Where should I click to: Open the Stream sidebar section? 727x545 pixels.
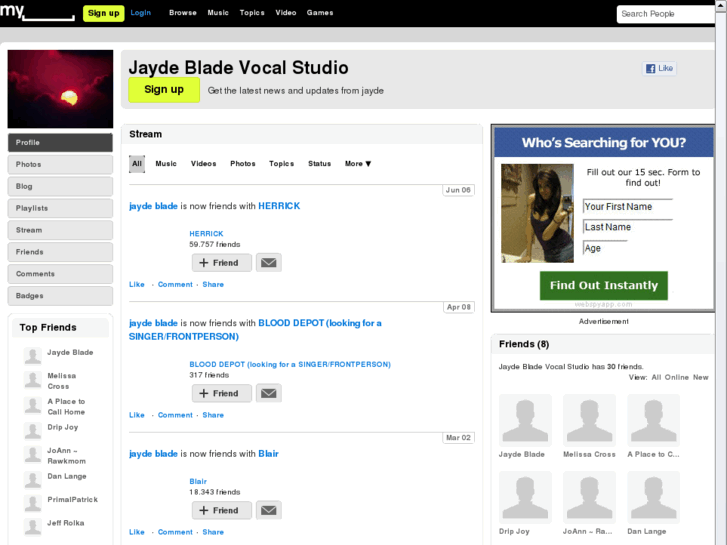click(x=60, y=230)
